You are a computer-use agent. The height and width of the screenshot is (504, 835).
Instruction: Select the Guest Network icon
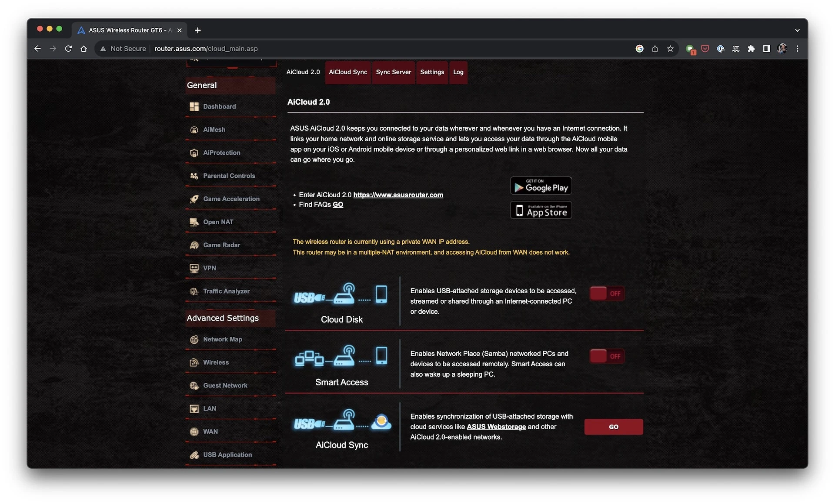[x=194, y=385]
